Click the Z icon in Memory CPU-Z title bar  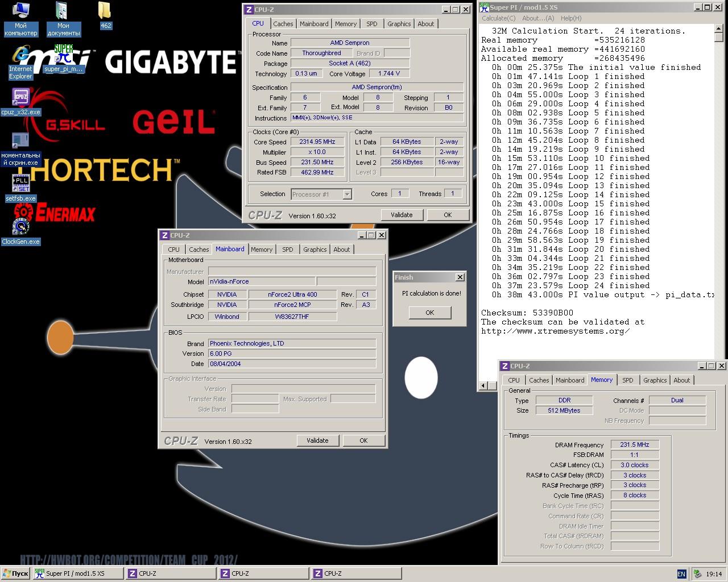tap(504, 366)
